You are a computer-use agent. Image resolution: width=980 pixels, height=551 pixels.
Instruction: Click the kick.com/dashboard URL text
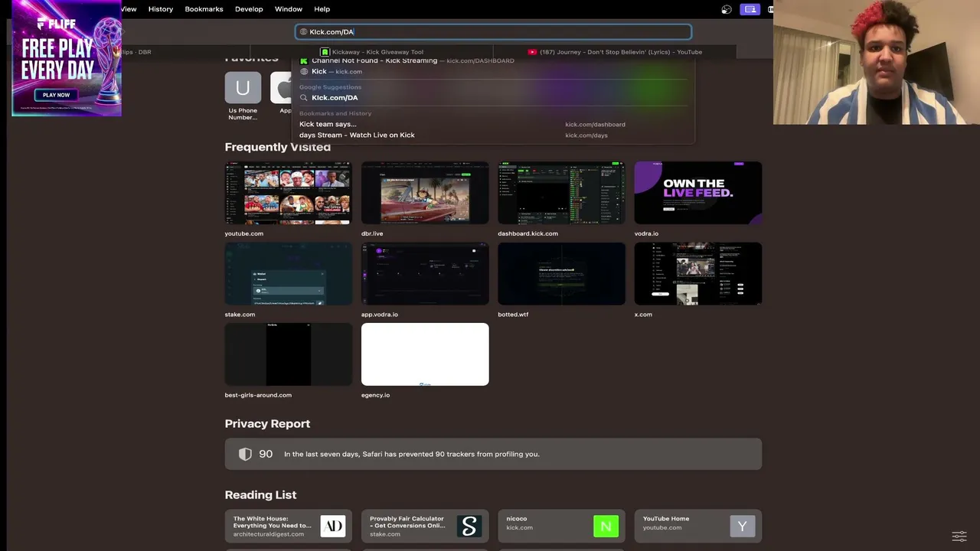[x=595, y=125]
